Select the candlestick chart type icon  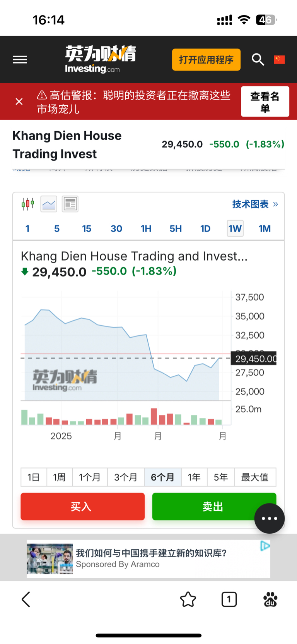click(x=28, y=204)
